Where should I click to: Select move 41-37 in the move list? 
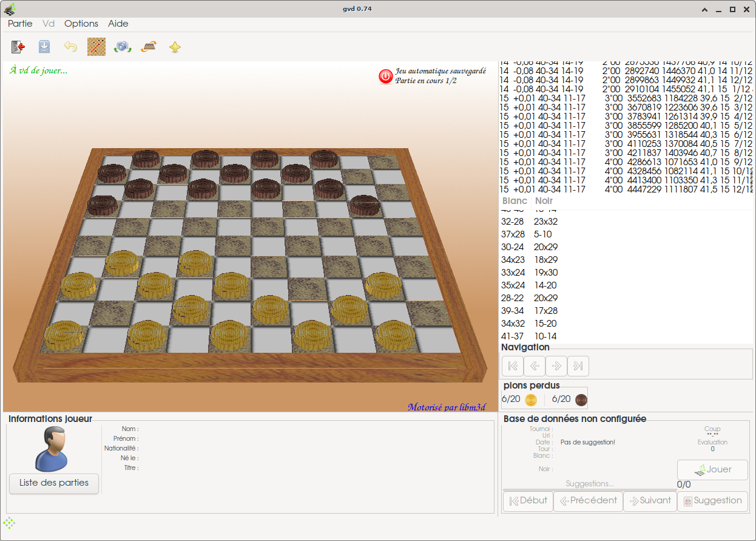tap(513, 336)
